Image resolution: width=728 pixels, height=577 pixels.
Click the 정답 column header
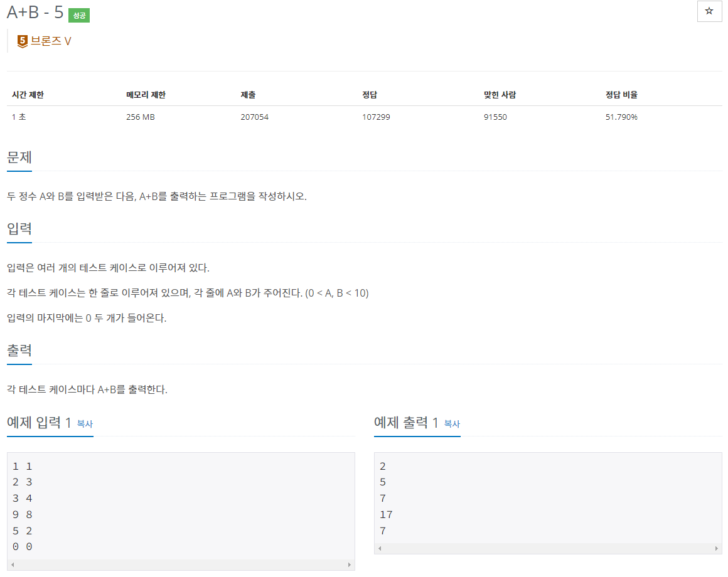coord(370,95)
